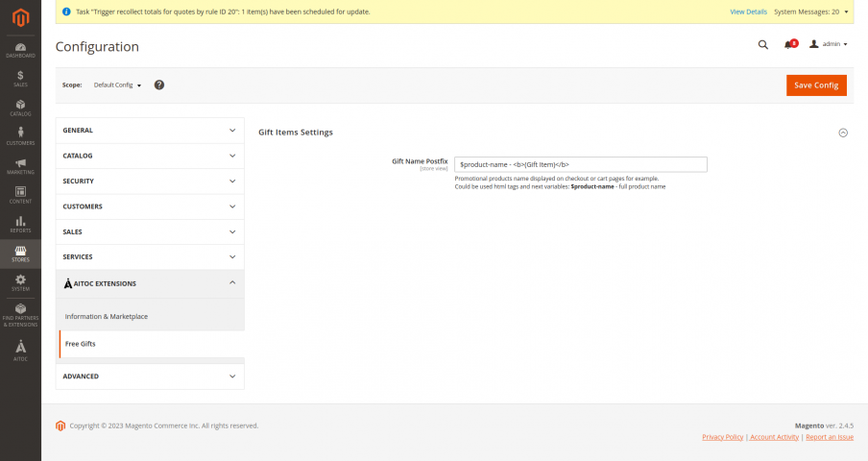Screen dimensions: 868x461
Task: Collapse the Gift Items Settings panel
Action: tap(843, 133)
